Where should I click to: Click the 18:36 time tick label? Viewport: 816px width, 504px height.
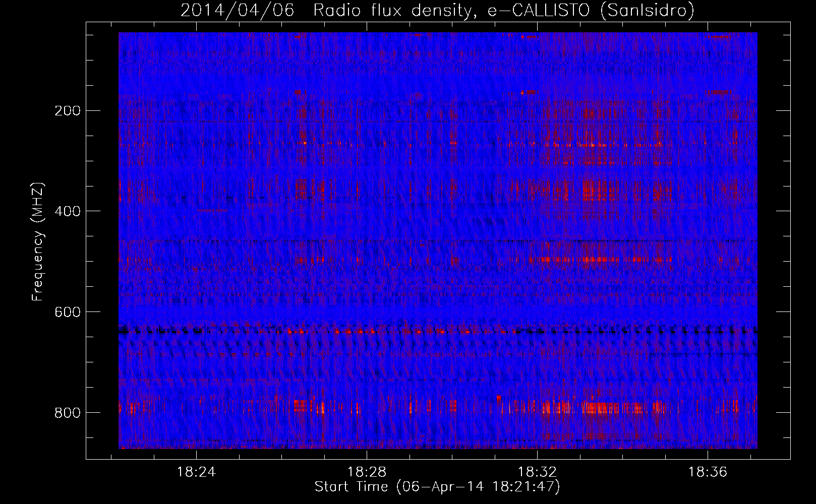tap(708, 472)
